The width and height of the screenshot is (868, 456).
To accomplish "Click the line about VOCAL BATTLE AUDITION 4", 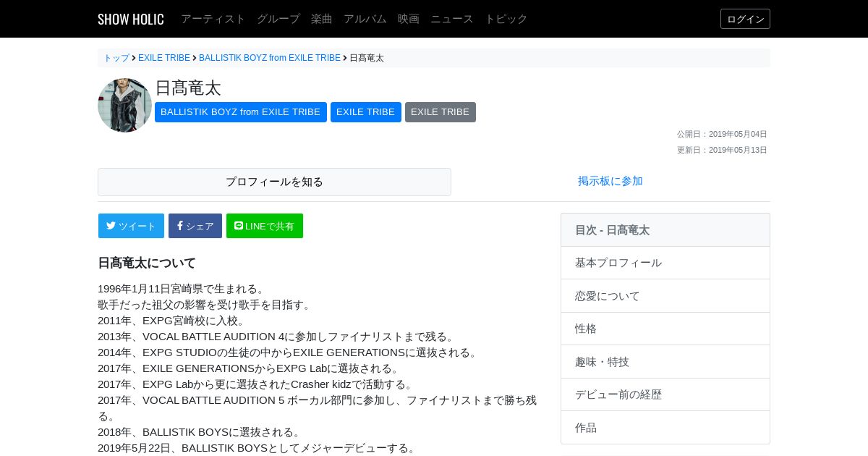I will [278, 337].
